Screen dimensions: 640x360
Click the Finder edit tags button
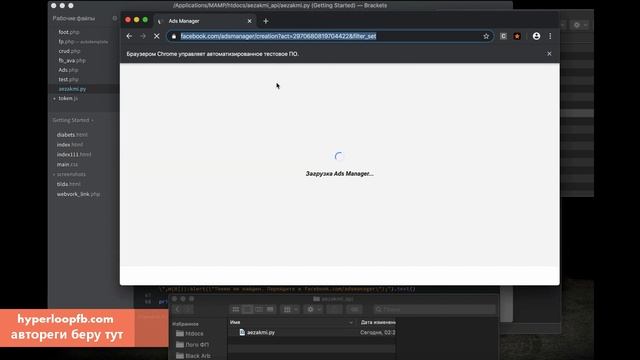click(354, 309)
